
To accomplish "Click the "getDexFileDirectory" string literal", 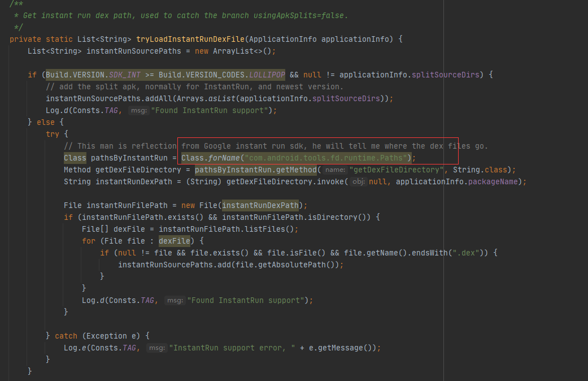I will [397, 170].
